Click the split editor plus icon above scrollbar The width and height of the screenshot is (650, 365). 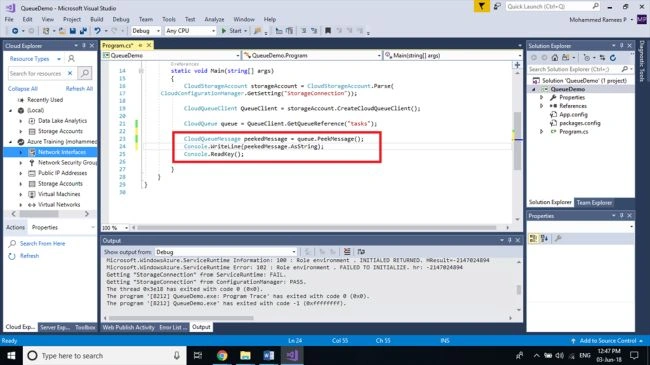[517, 65]
